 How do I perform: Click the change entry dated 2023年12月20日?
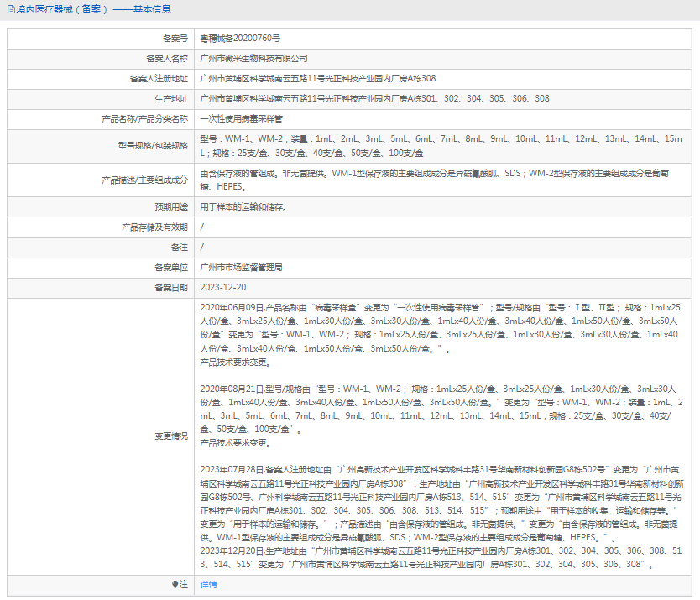pos(441,557)
